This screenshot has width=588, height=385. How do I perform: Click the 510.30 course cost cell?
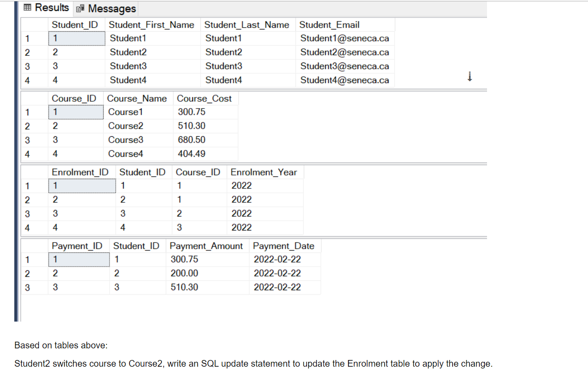(x=206, y=126)
